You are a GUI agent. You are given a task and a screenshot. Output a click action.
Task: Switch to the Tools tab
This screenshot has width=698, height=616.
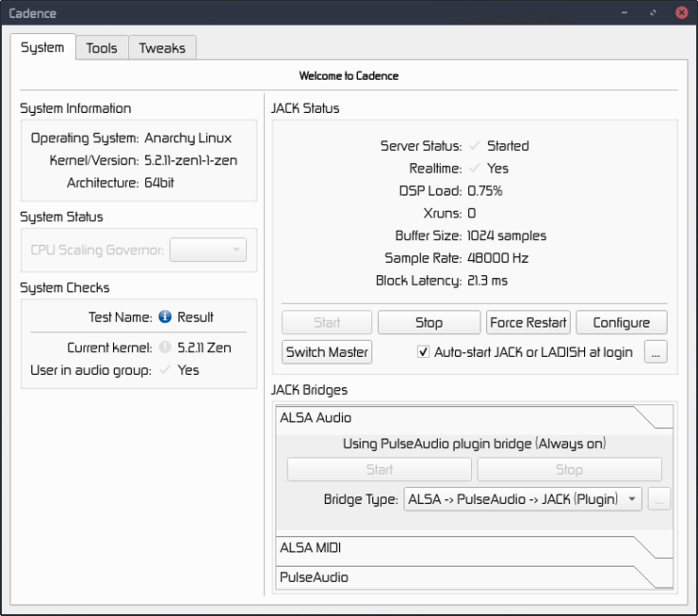tap(102, 47)
